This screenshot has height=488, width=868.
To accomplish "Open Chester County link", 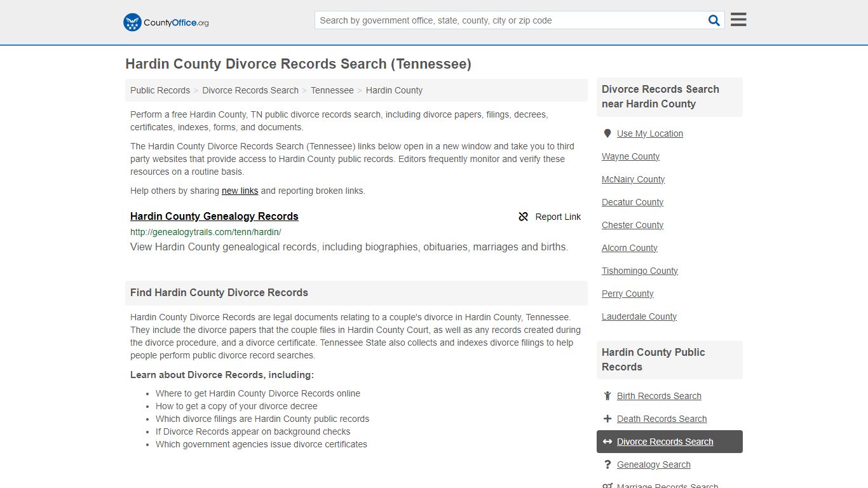I will pos(632,225).
